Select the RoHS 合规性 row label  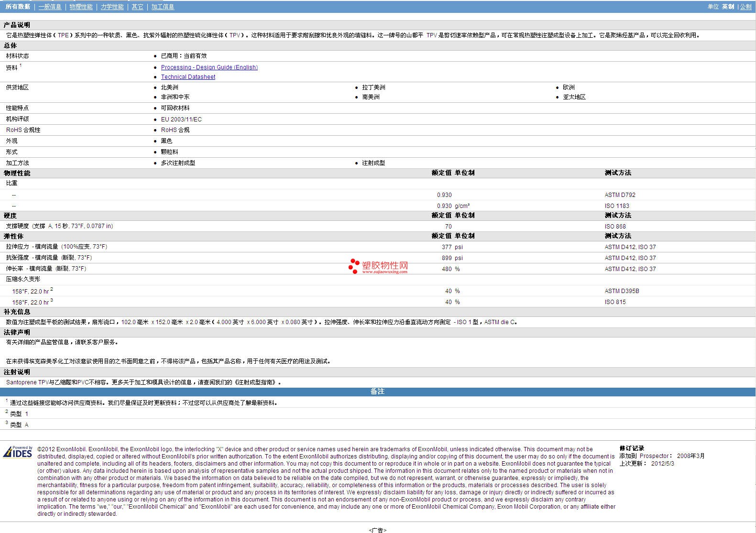[23, 130]
